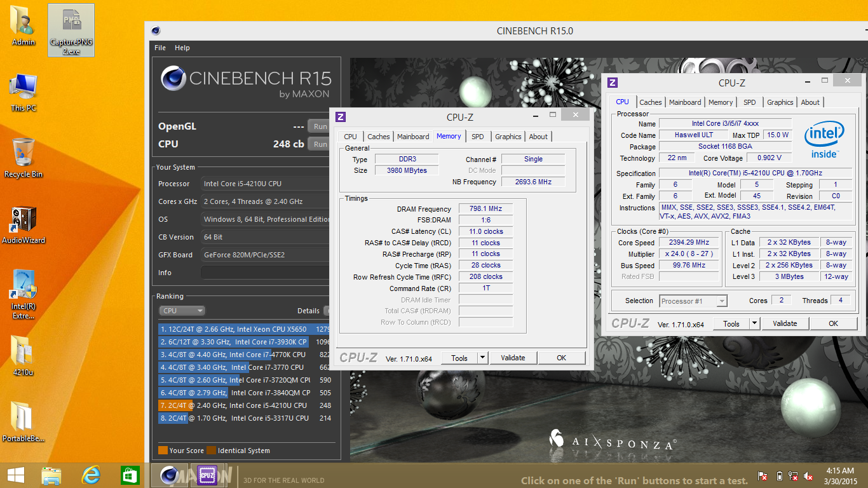The image size is (868, 488).
Task: Click OK in right CPU-Z window
Action: pos(833,323)
